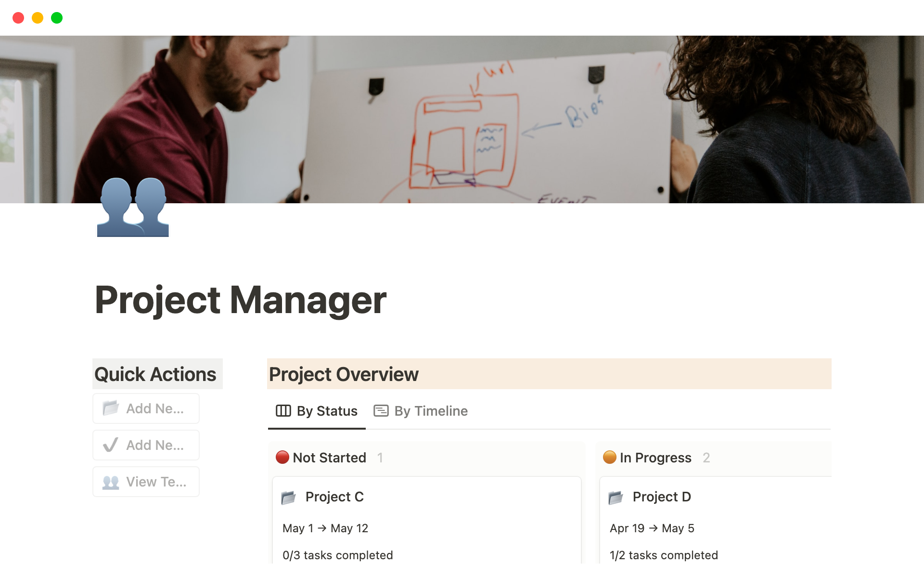Click the timeline icon beside By Timeline
This screenshot has width=924, height=578.
[381, 411]
